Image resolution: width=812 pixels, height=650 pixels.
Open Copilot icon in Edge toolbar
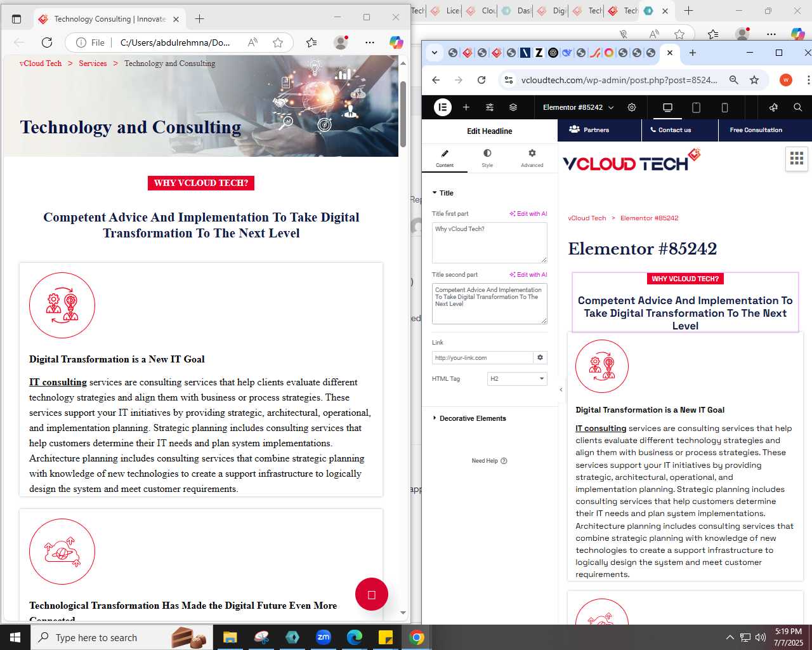coord(396,43)
